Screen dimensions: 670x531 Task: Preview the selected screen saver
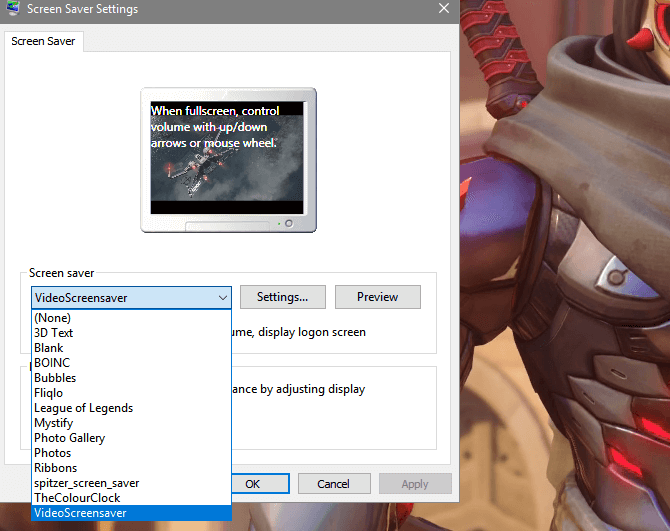[x=377, y=297]
